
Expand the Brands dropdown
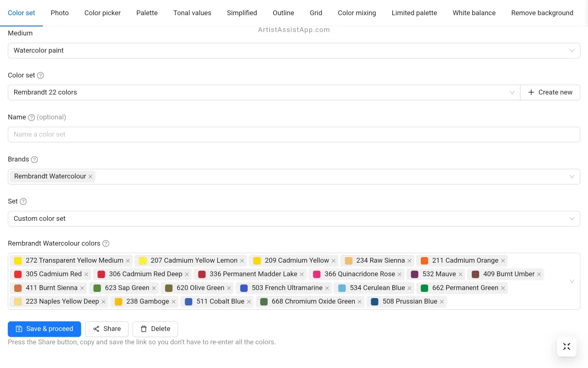click(x=572, y=177)
